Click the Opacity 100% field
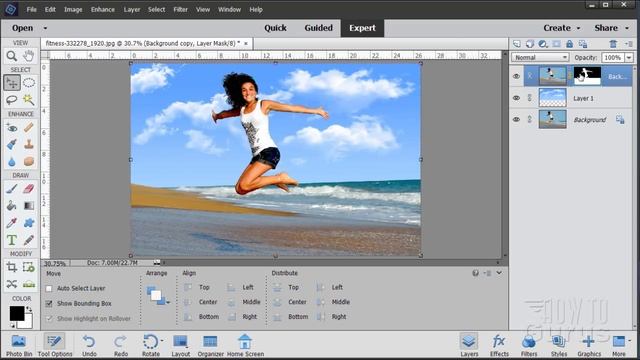Screen dimensions: 640x360 [613, 58]
